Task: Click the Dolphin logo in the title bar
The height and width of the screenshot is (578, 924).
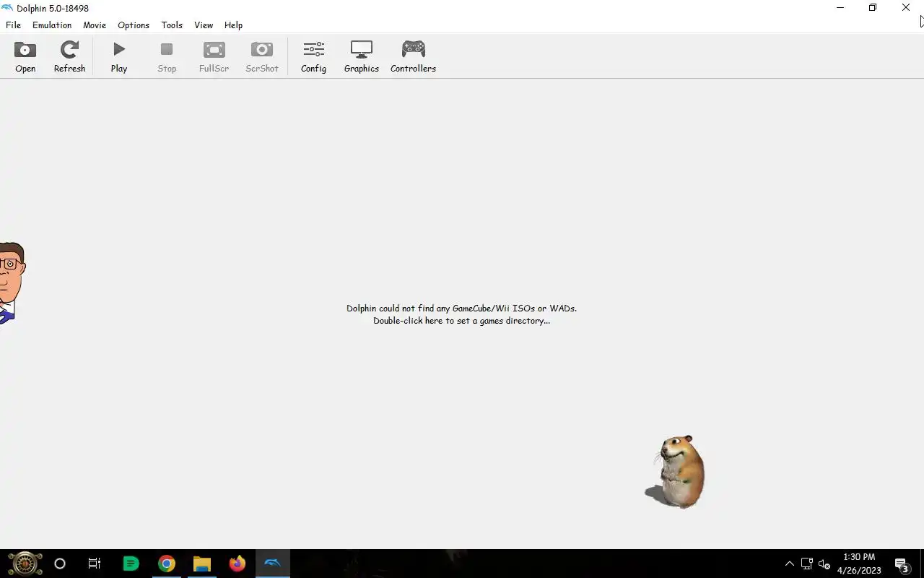Action: point(7,8)
